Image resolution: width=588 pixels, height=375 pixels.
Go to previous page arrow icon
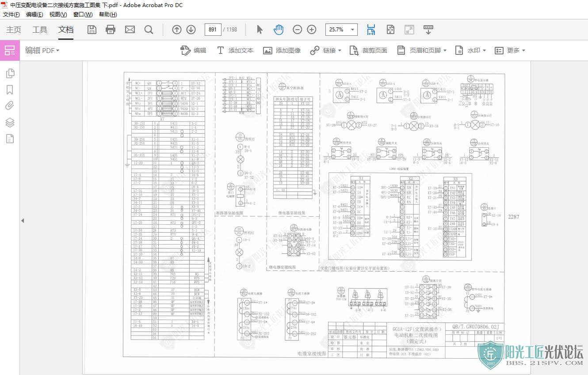(177, 30)
